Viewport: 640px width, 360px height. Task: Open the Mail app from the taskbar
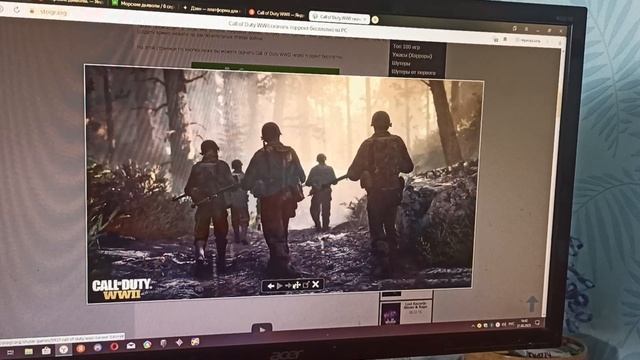coord(131,346)
